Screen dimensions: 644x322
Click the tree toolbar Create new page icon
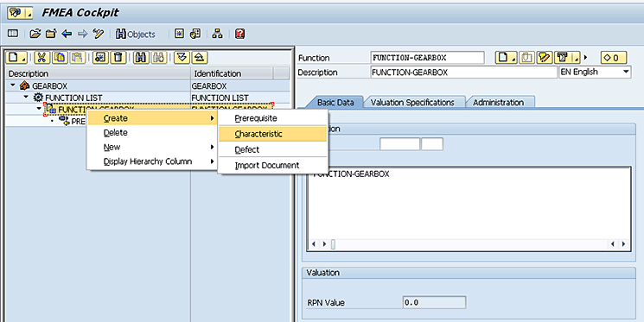point(16,58)
